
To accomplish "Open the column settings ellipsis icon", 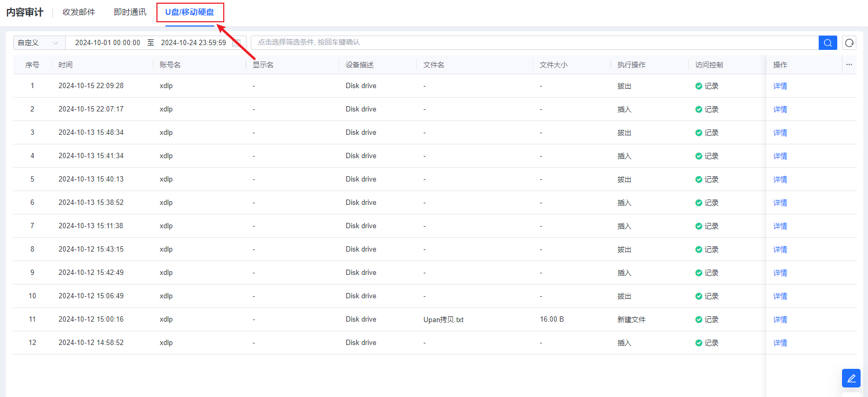I will tap(849, 65).
